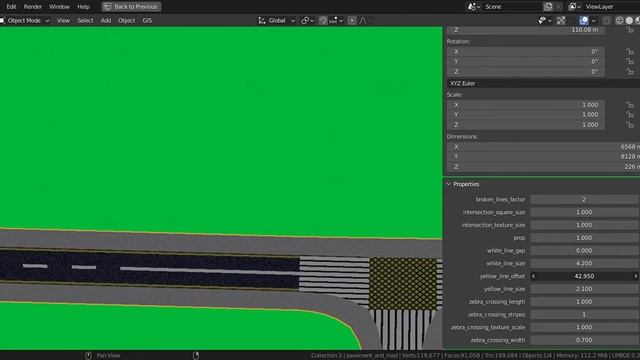Image resolution: width=640 pixels, height=360 pixels.
Task: Select solid viewport shading
Action: coord(629,20)
